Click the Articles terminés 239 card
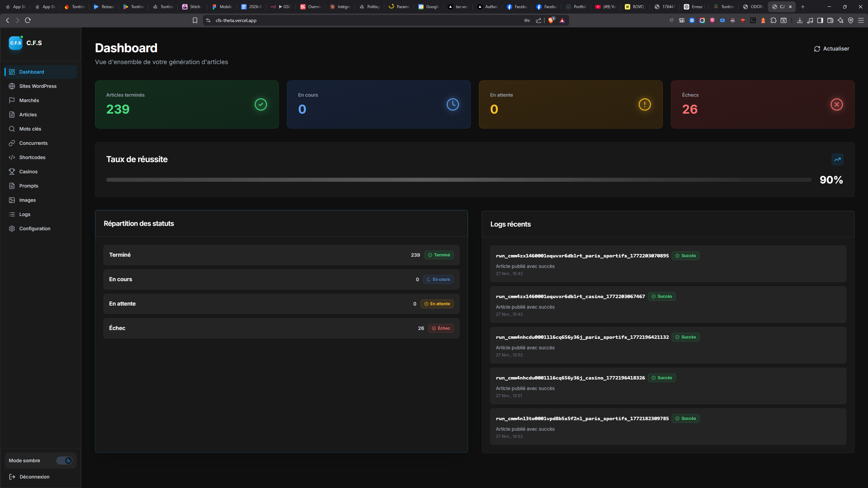 (187, 104)
